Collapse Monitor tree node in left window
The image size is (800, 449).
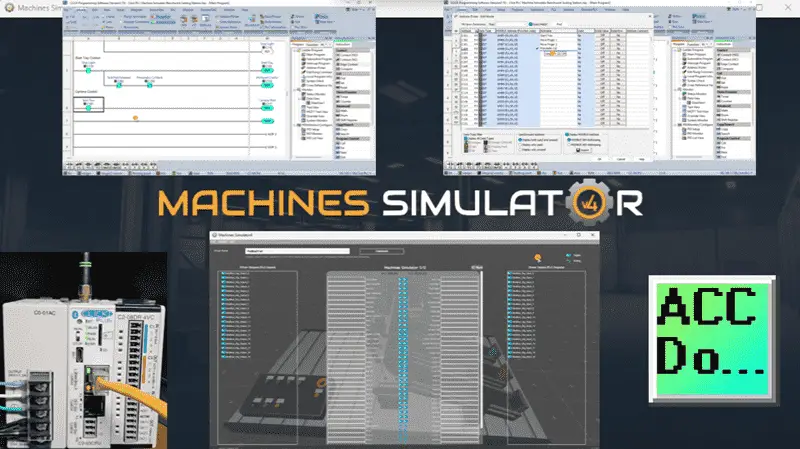(x=294, y=90)
